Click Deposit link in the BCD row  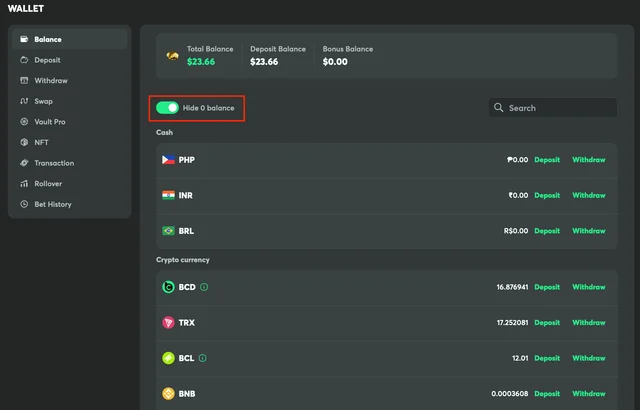tap(547, 287)
